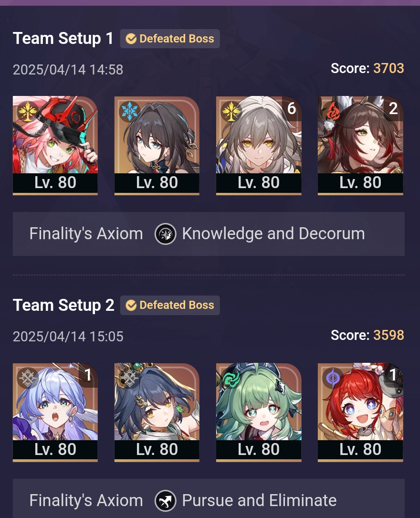Open the dark-blue-haired character in Team Setup 2
The image size is (420, 518).
[157, 412]
